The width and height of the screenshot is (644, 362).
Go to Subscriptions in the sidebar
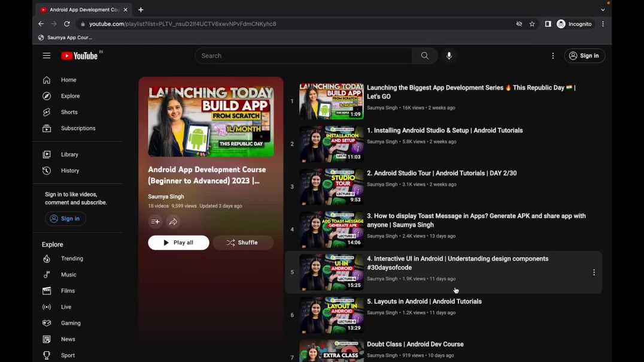[x=78, y=128]
